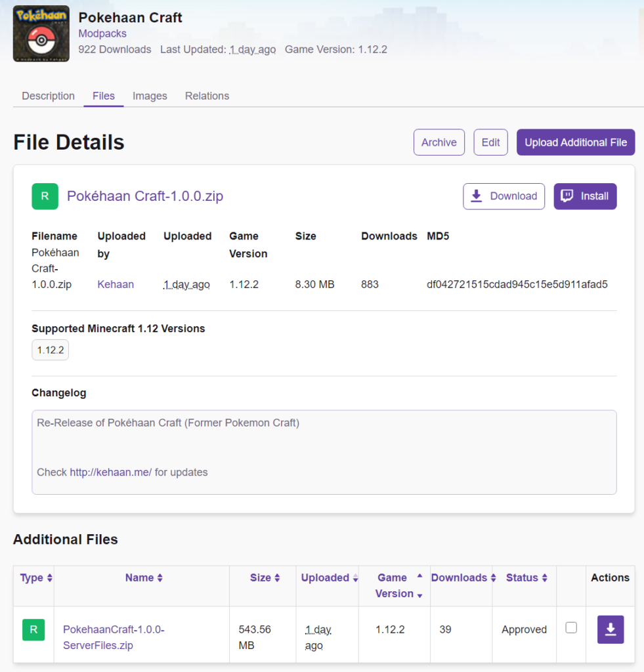Viewport: 644px width, 672px height.
Task: Click the 883 downloads value
Action: click(370, 285)
